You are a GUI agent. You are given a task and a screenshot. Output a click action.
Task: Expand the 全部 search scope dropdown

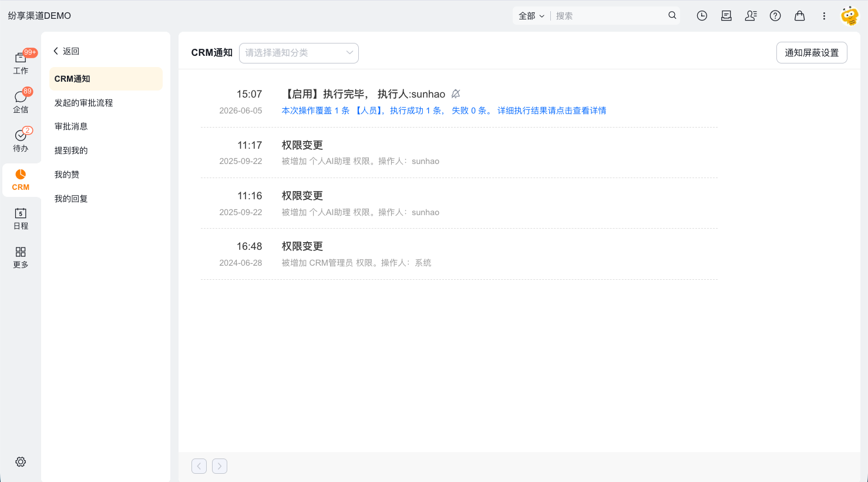tap(531, 16)
